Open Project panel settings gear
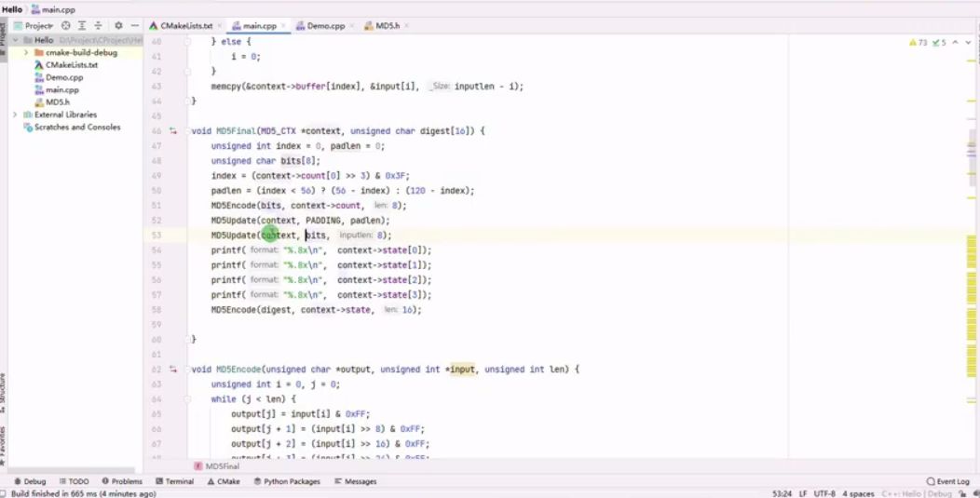Image resolution: width=980 pixels, height=498 pixels. [x=118, y=26]
